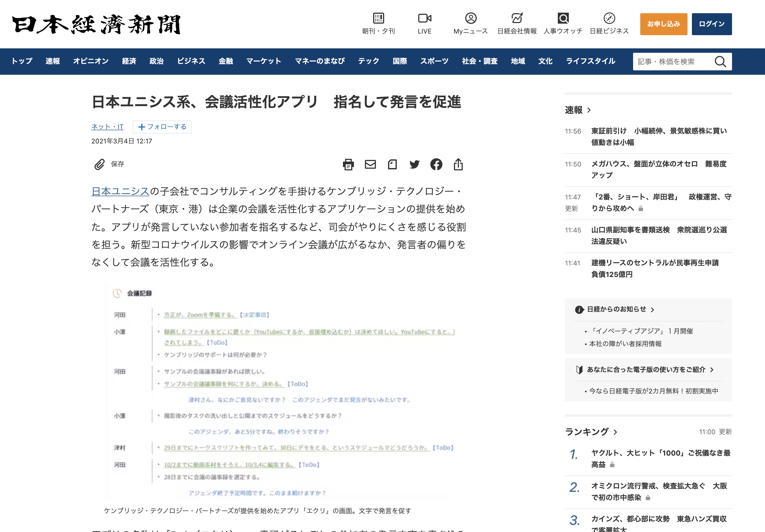Click the search magnifier icon in nav bar

click(720, 62)
